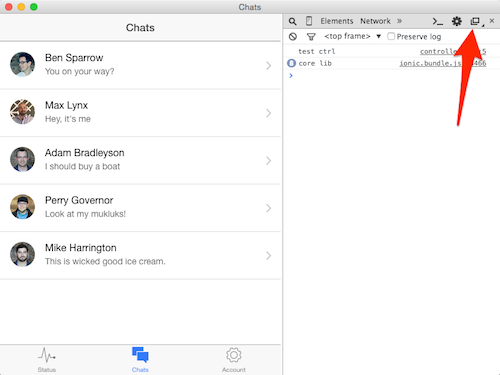The height and width of the screenshot is (375, 500).
Task: Clear the console log with the ban icon
Action: pos(293,37)
